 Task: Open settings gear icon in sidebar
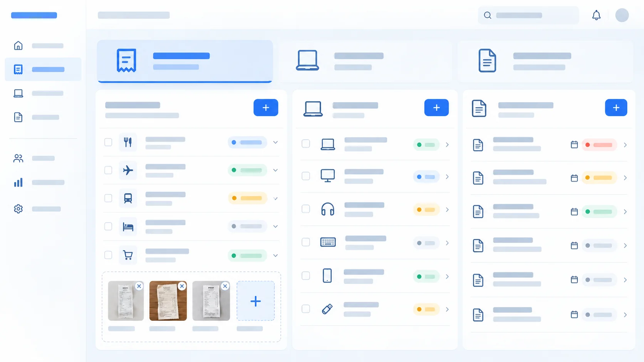click(18, 209)
